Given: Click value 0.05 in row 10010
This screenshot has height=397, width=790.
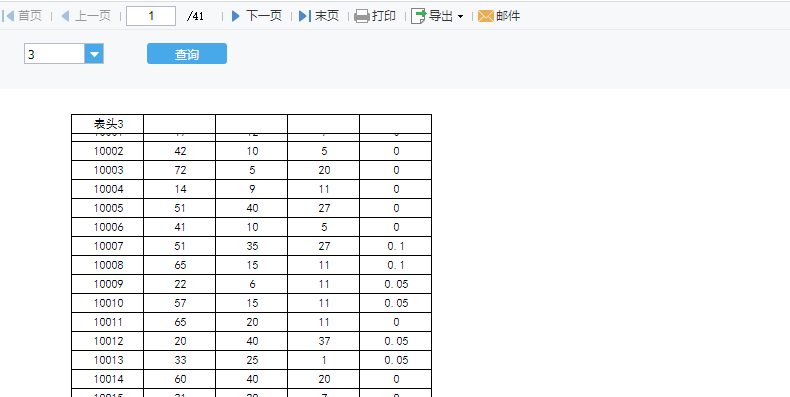Looking at the screenshot, I should 396,303.
